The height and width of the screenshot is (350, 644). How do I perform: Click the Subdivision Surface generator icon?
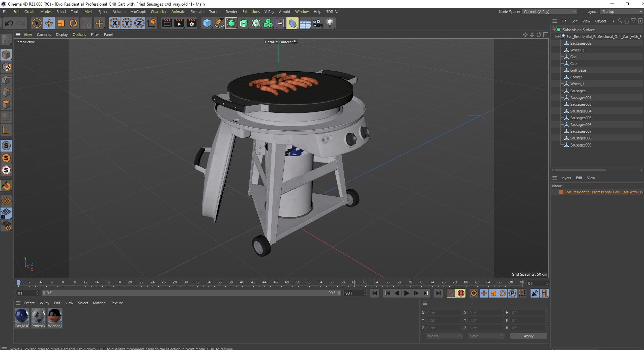click(x=231, y=23)
